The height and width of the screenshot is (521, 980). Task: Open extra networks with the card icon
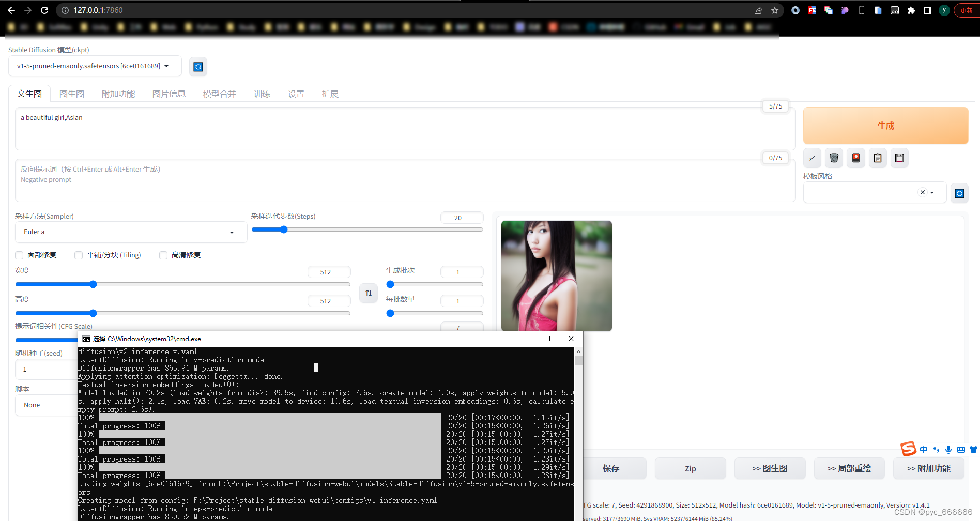coord(855,158)
